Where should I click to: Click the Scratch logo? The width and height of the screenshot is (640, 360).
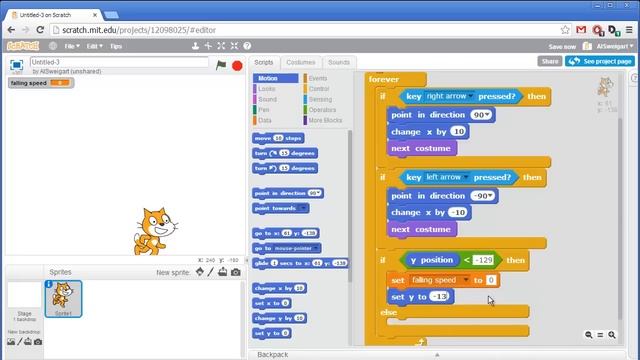point(23,46)
